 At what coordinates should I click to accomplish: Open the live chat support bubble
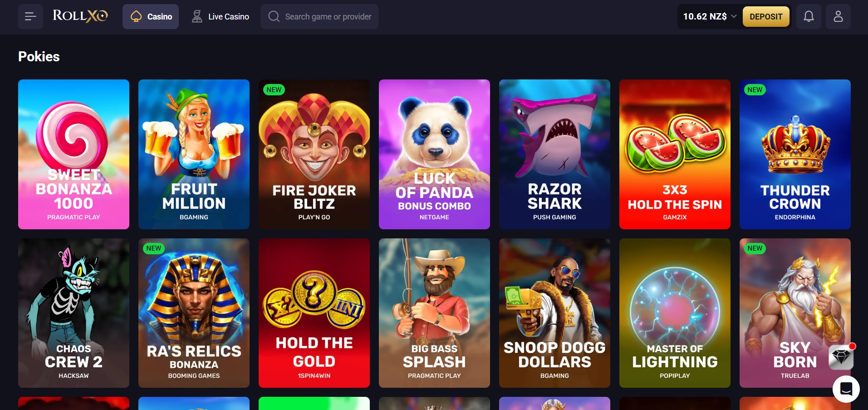coord(846,389)
